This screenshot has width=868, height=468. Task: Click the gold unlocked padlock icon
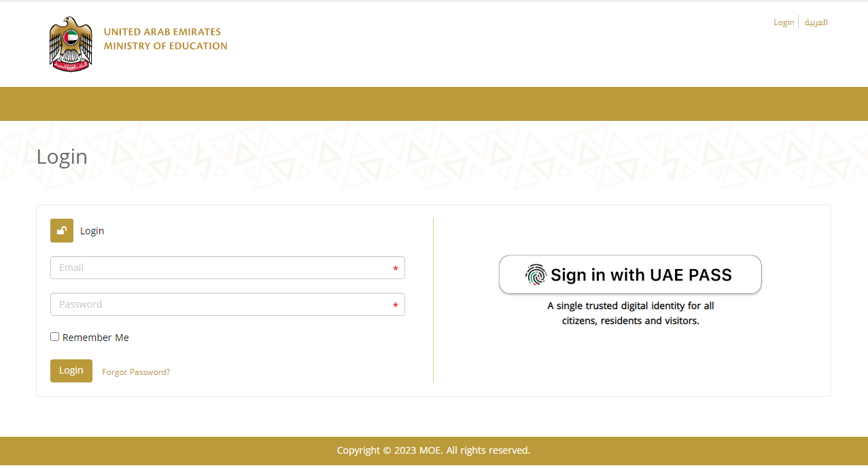pyautogui.click(x=62, y=231)
